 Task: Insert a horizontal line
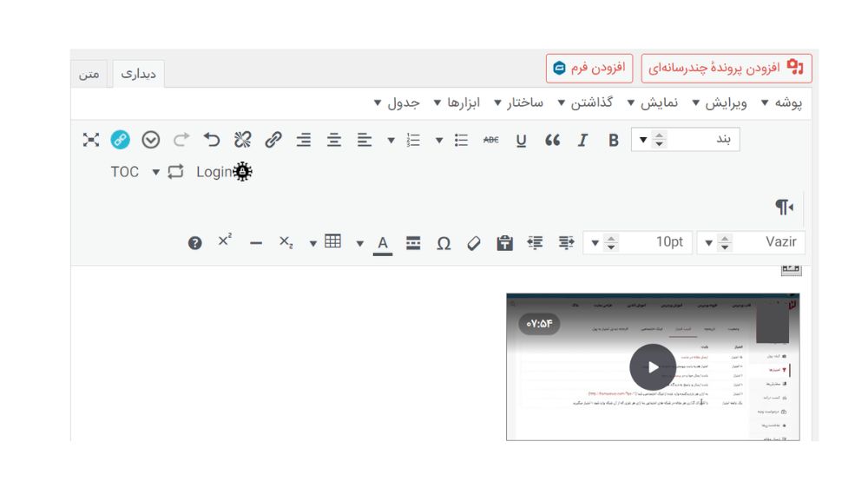256,243
